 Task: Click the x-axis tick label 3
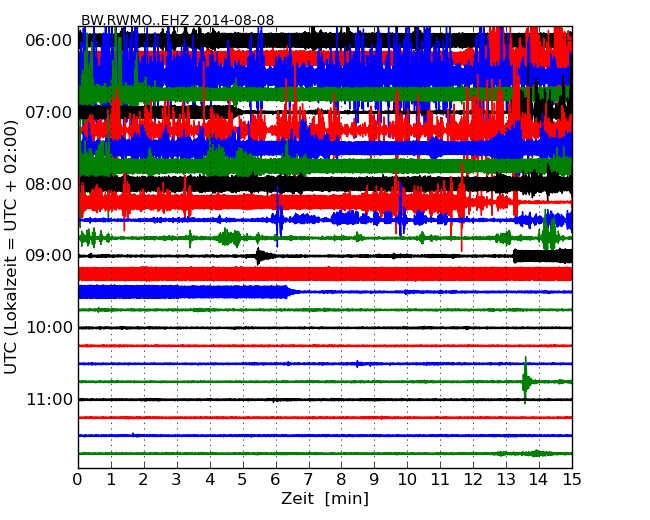pyautogui.click(x=177, y=480)
